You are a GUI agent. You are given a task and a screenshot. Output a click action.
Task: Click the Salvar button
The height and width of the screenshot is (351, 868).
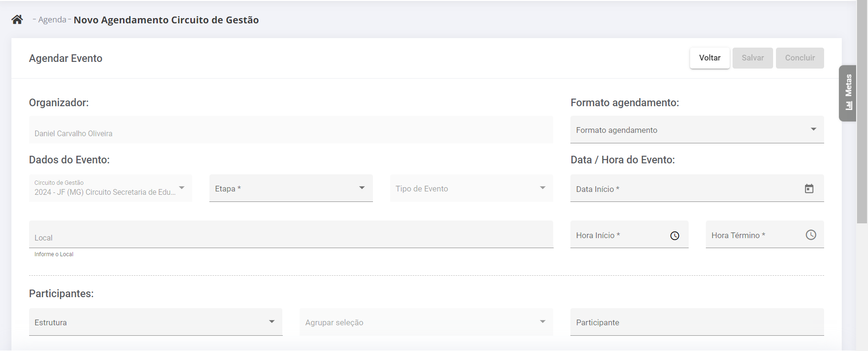pos(753,58)
